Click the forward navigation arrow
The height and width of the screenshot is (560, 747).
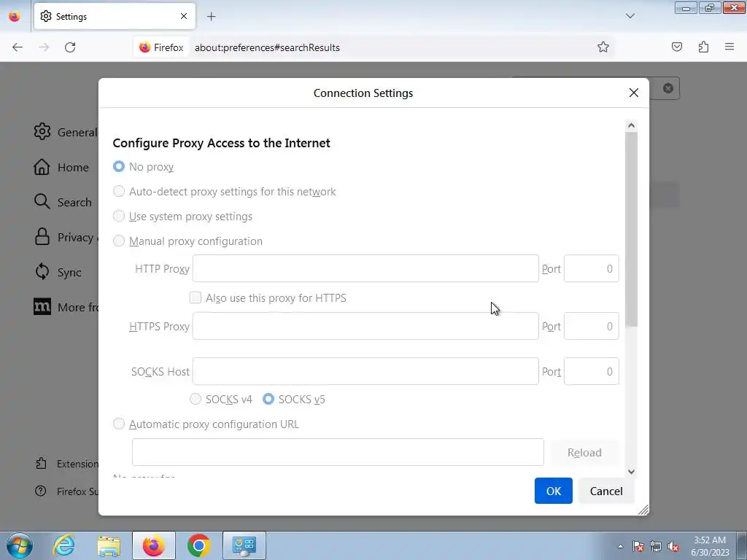pos(44,47)
